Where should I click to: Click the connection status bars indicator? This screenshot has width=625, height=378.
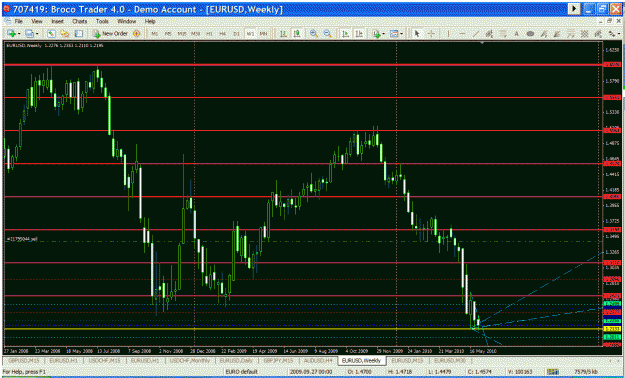(x=552, y=372)
